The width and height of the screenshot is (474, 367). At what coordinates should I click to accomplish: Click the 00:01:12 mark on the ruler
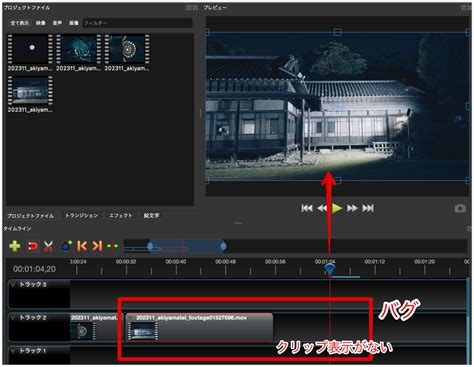pos(375,262)
